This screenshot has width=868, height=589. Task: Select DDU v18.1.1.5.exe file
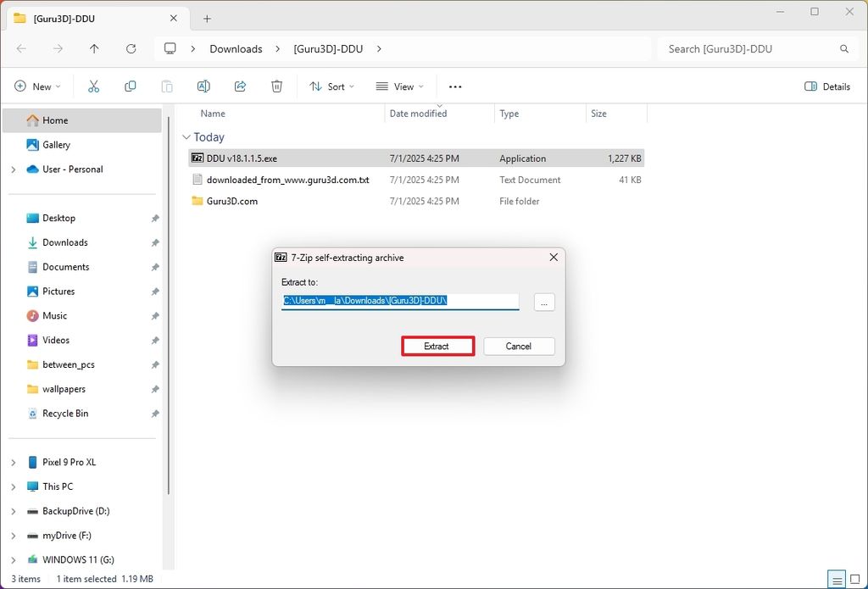coord(416,158)
